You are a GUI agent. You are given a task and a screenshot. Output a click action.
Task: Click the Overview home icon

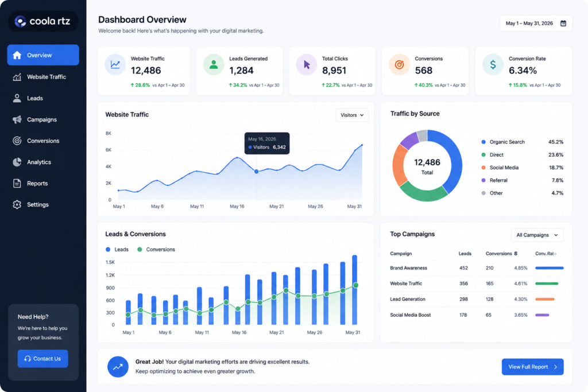tap(17, 55)
